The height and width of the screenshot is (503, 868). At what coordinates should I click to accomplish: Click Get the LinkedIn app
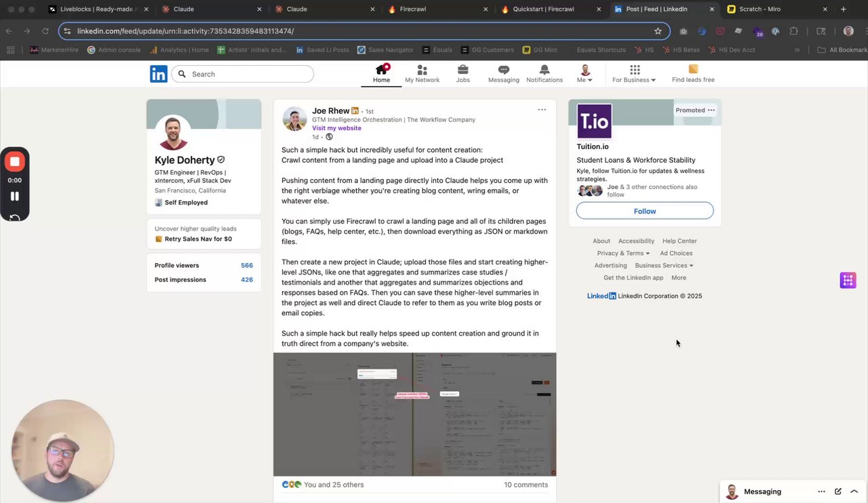(x=633, y=277)
